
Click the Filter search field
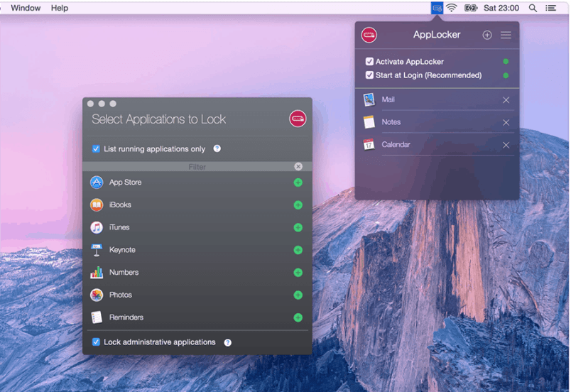tap(197, 167)
